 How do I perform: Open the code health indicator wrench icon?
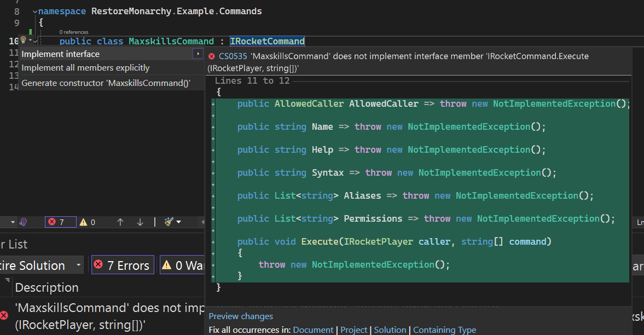[x=23, y=222]
